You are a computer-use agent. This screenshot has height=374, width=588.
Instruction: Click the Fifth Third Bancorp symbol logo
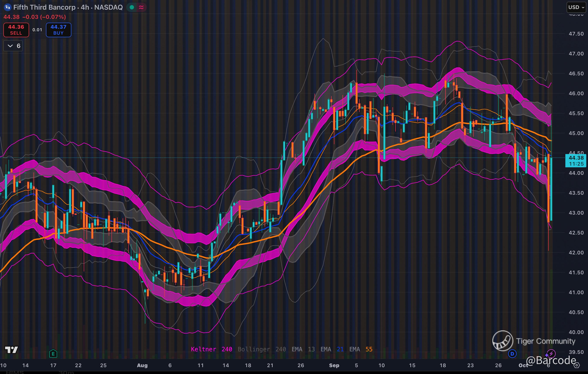coord(7,7)
